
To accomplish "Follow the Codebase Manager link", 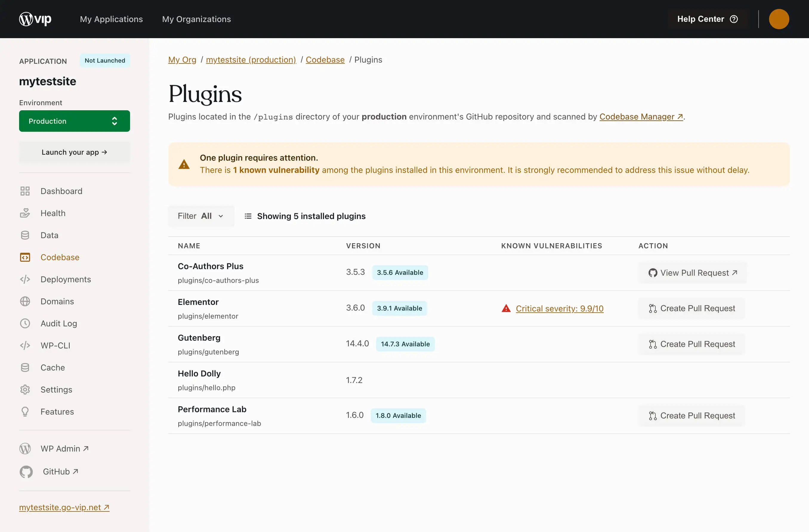I will coord(641,117).
